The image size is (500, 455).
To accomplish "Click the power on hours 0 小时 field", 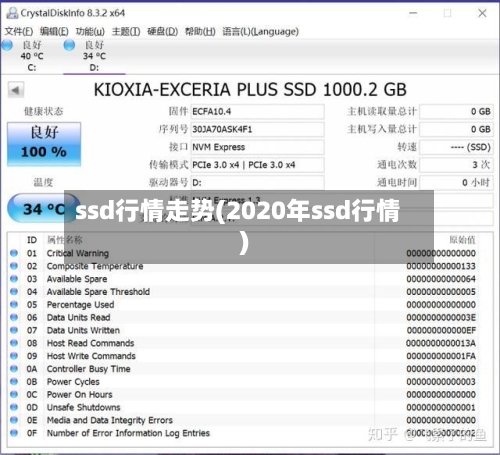I will tap(456, 183).
